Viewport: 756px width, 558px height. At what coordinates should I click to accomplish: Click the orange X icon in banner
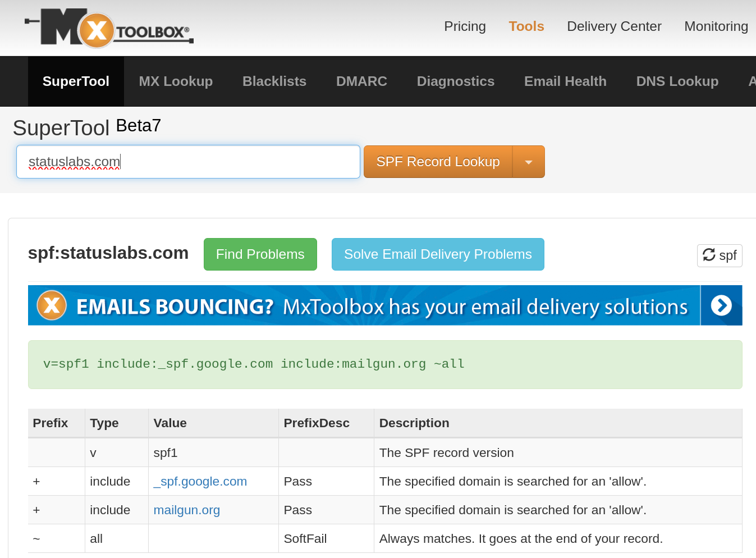pos(52,305)
